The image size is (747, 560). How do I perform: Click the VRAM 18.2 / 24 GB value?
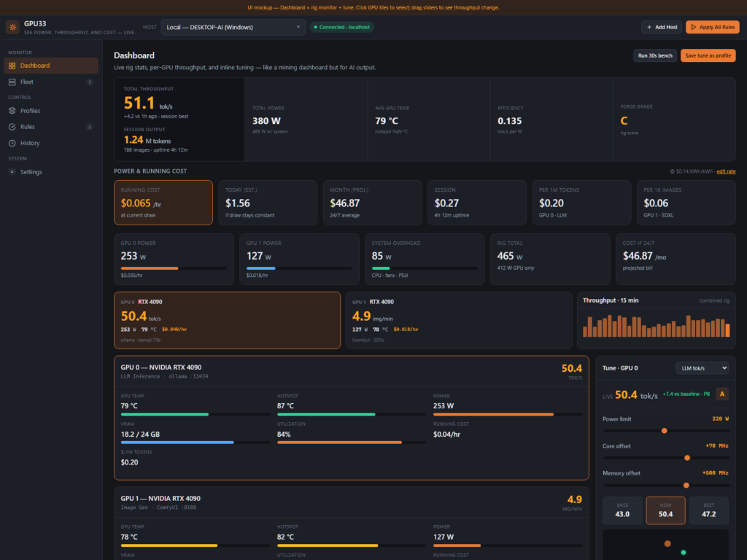[x=140, y=435]
